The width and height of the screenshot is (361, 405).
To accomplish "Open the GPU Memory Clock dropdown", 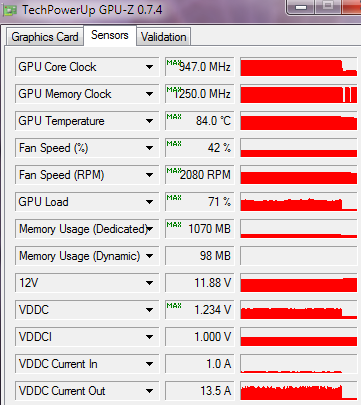I will coord(149,94).
